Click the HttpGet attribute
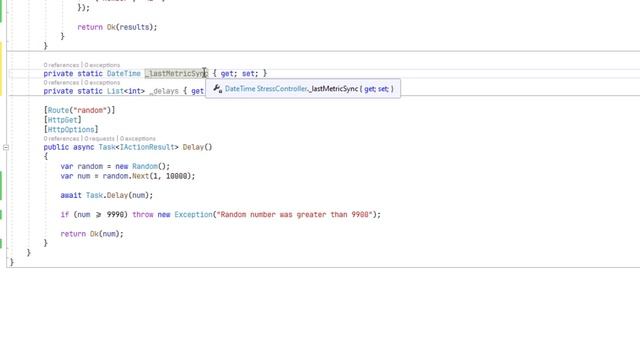This screenshot has height=360, width=640. pos(62,120)
